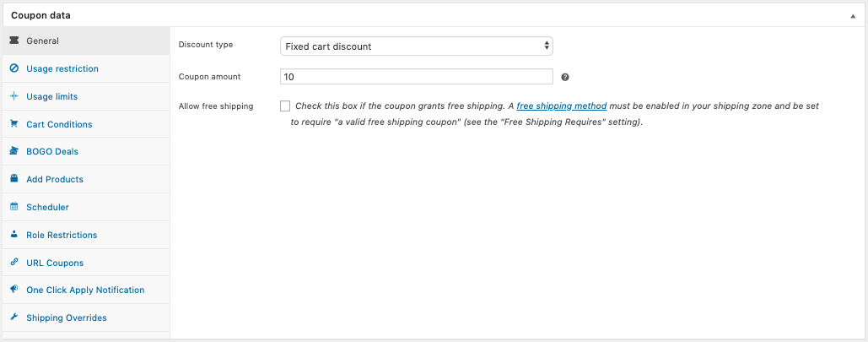This screenshot has height=342, width=868.
Task: Click the Cart Conditions shopping cart icon
Action: point(14,124)
